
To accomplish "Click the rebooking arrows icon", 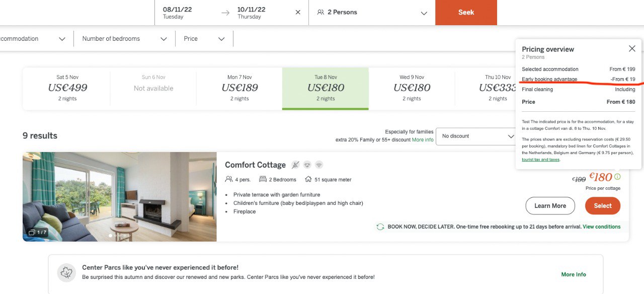I will pyautogui.click(x=380, y=227).
